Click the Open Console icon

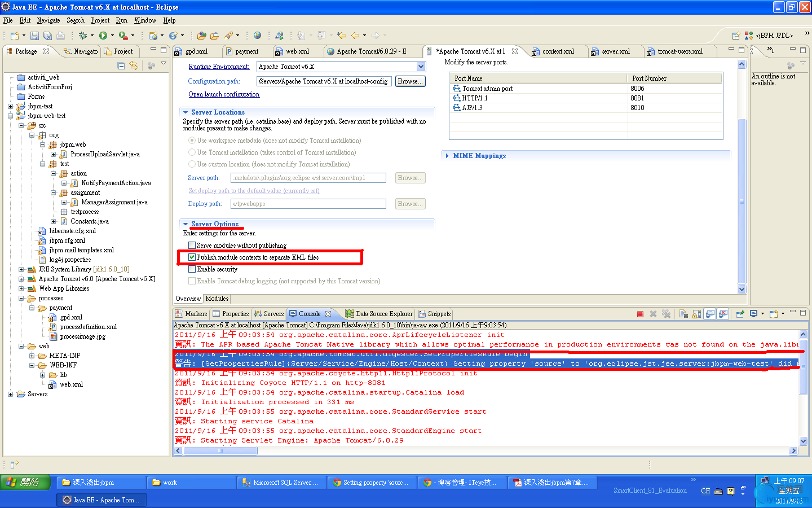[x=774, y=314]
